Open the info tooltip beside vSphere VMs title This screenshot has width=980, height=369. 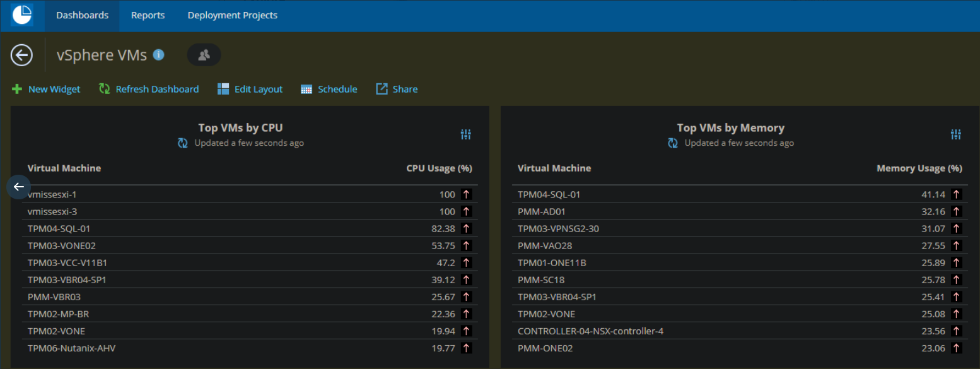pos(160,54)
